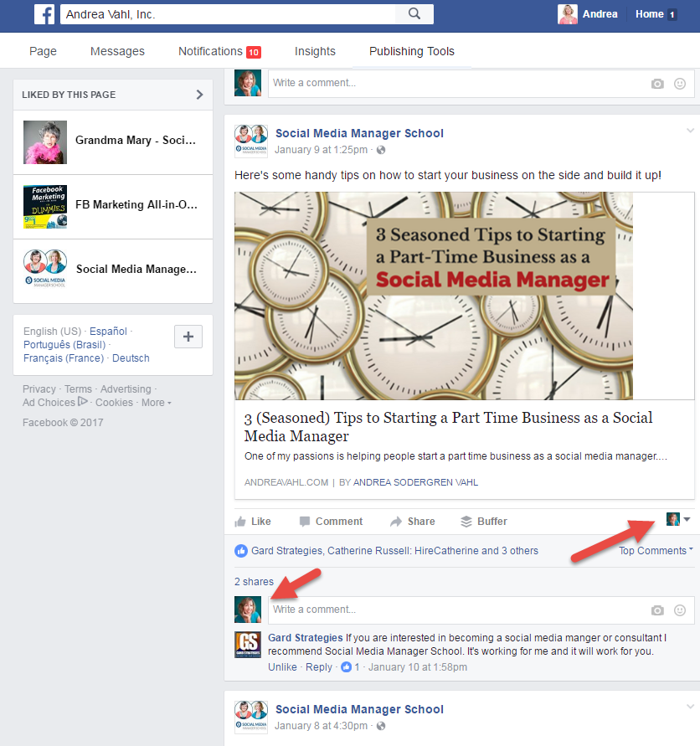Open emoji picker beside 2 shares comment box
The width and height of the screenshot is (700, 746).
pos(680,610)
